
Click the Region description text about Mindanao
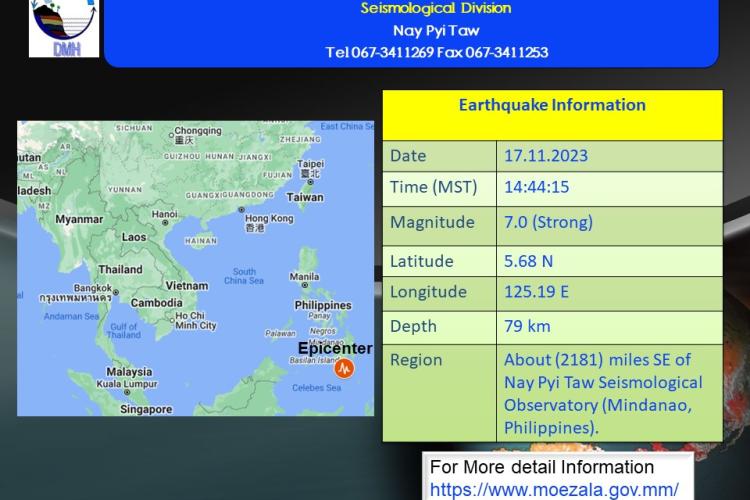click(603, 393)
